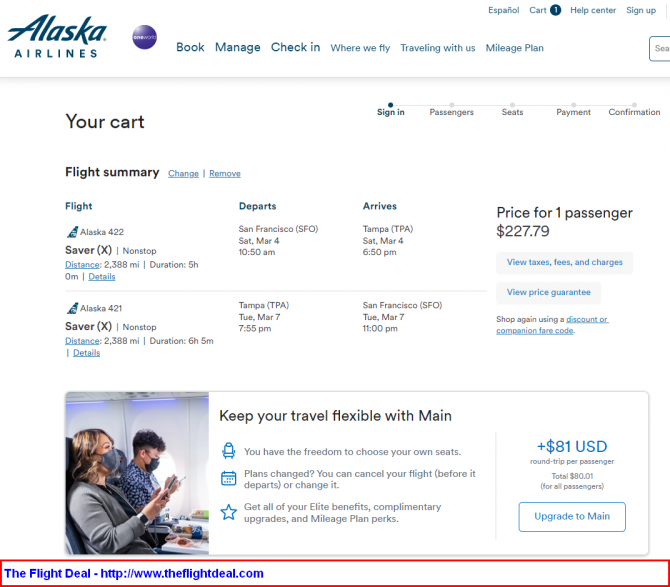Select the Confirmation progress step
This screenshot has width=670, height=587.
tap(634, 110)
